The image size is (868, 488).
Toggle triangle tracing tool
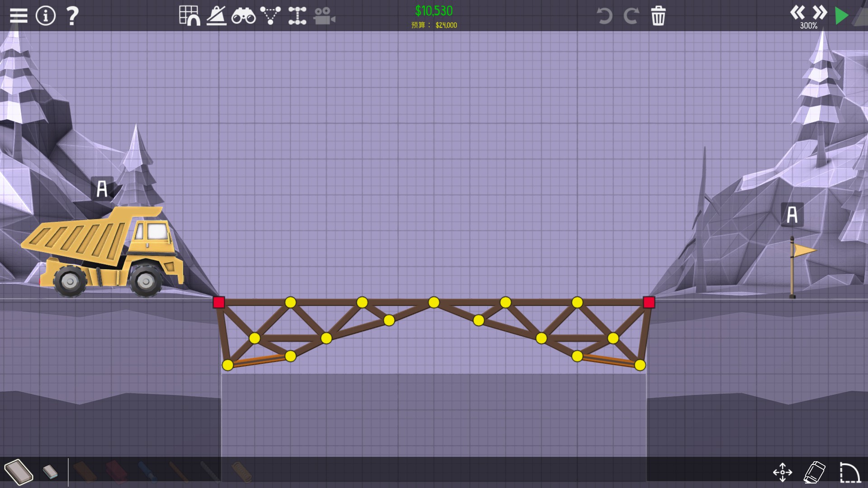pos(270,16)
